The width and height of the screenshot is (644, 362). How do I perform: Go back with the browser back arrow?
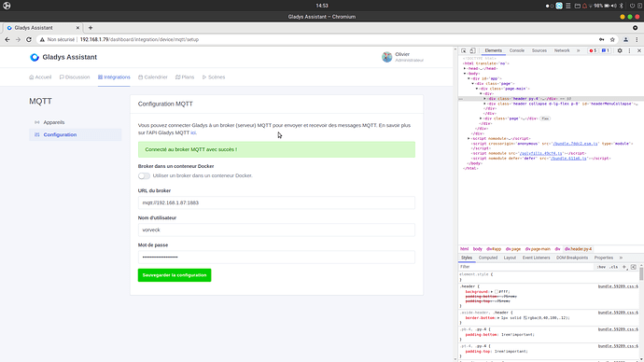tap(7, 39)
